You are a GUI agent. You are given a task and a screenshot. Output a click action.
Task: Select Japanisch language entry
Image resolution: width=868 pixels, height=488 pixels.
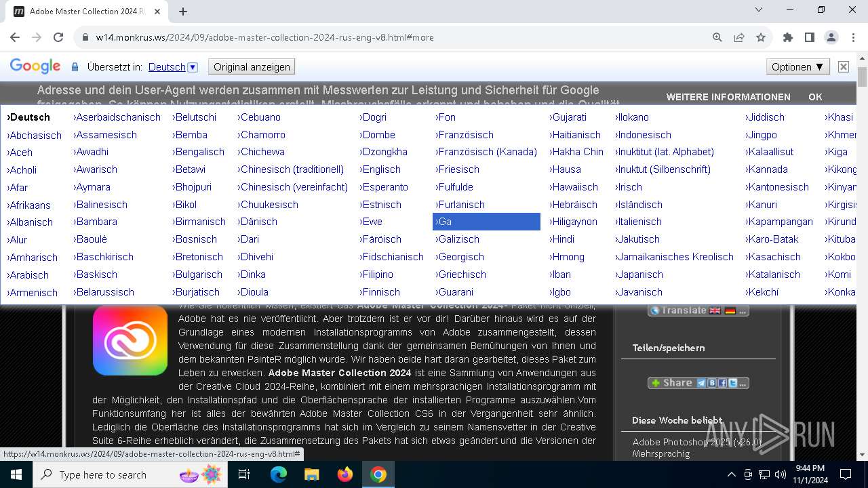(639, 274)
